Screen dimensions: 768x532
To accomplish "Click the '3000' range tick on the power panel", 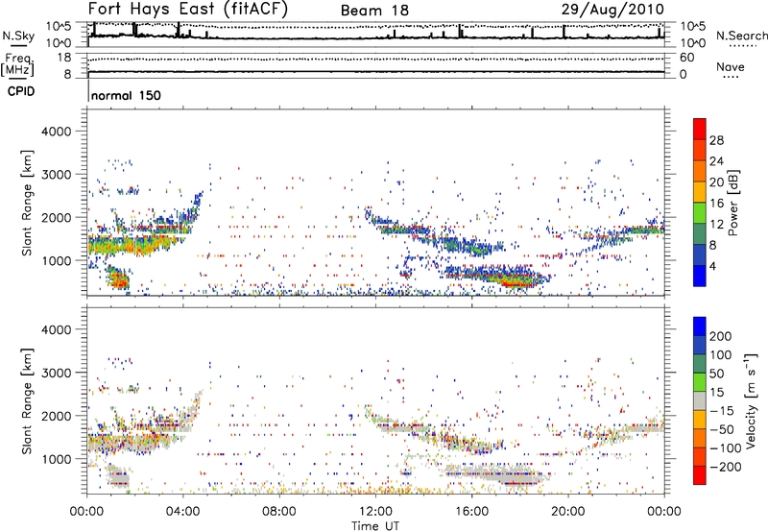I will [x=56, y=175].
